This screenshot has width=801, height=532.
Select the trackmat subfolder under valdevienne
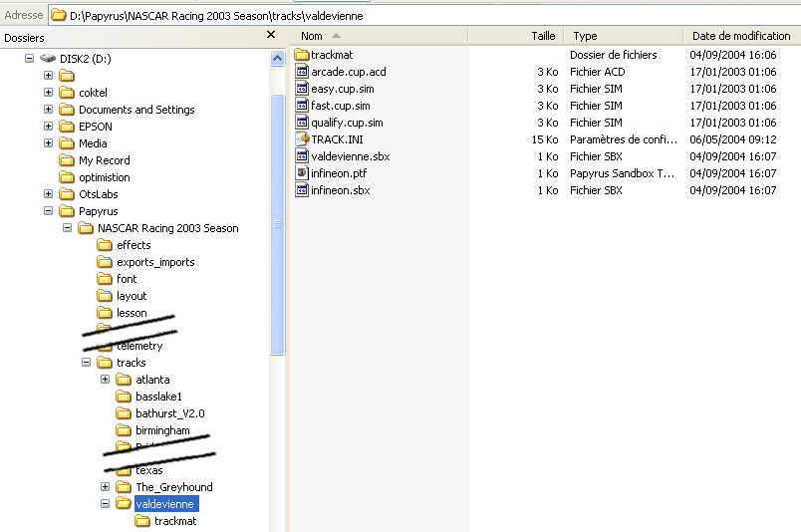(x=175, y=521)
